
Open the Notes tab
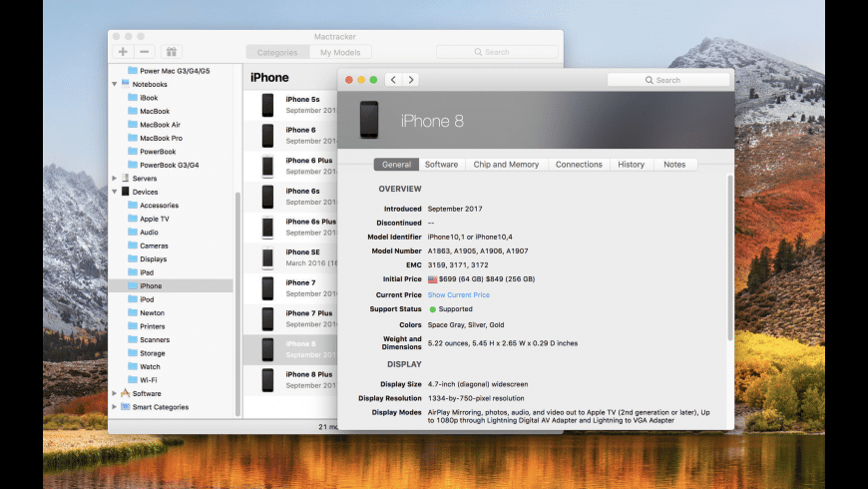pyautogui.click(x=674, y=165)
